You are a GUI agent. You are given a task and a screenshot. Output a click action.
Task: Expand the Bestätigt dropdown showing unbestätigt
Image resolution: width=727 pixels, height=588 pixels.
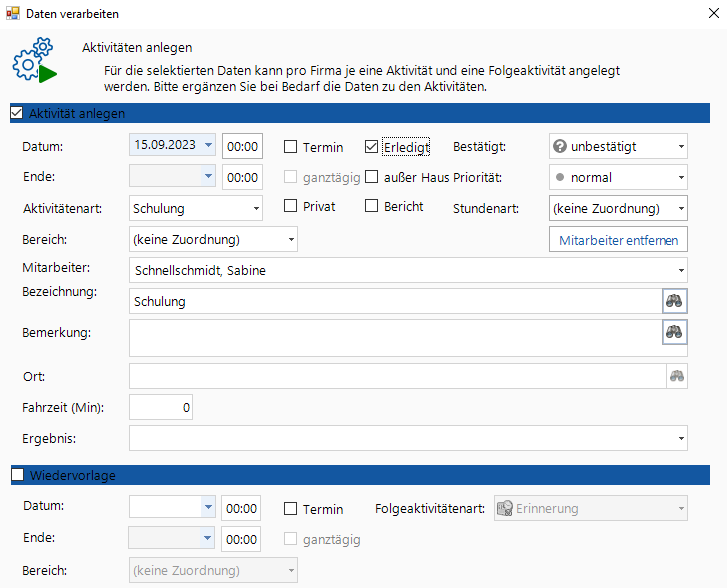click(x=680, y=147)
